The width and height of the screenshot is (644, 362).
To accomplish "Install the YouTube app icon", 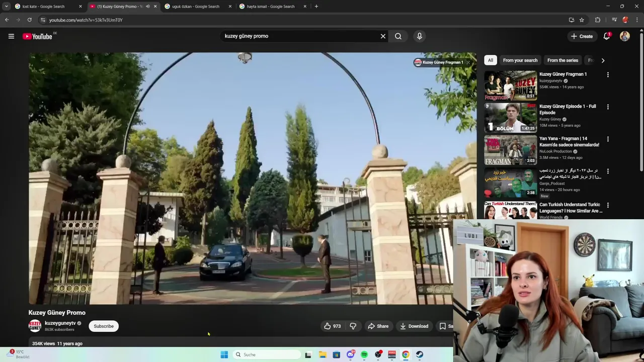I will tap(572, 20).
